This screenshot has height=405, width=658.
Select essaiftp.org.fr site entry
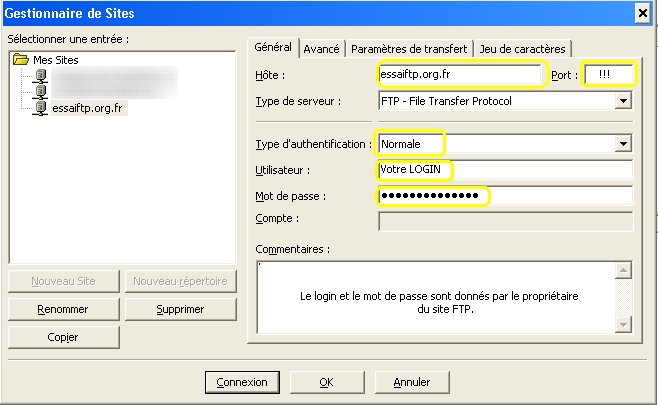(87, 108)
